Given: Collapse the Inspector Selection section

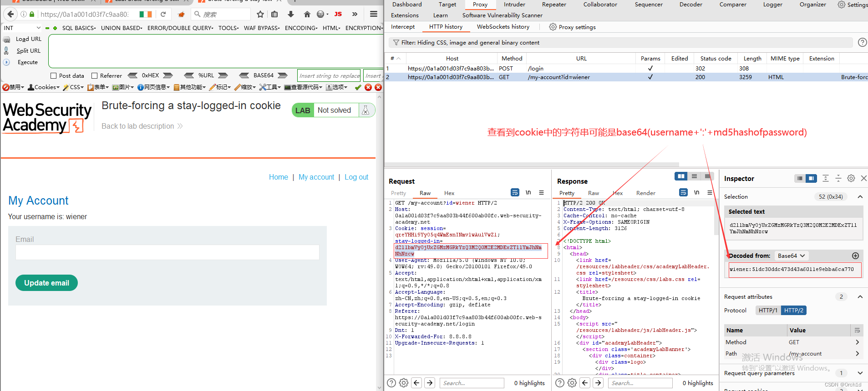Looking at the screenshot, I should click(860, 197).
